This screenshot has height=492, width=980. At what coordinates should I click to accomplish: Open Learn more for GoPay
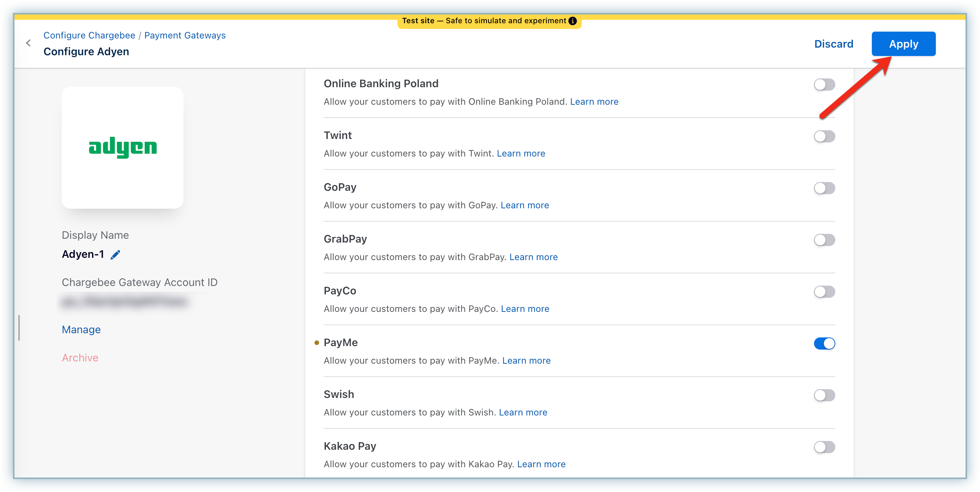[525, 205]
